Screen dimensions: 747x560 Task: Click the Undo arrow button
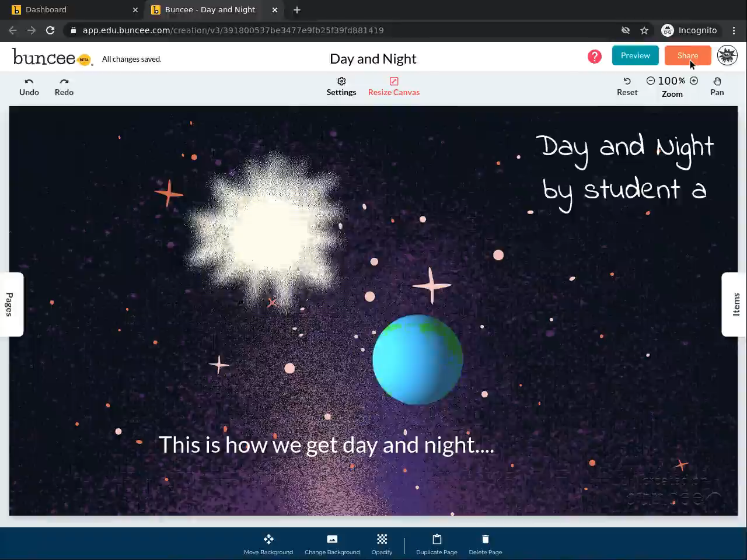(x=29, y=87)
